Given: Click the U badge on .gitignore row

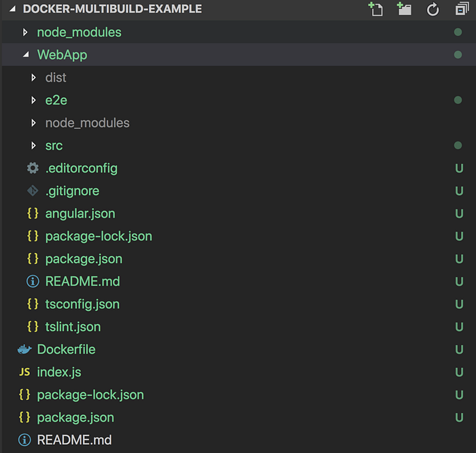Looking at the screenshot, I should tap(459, 191).
